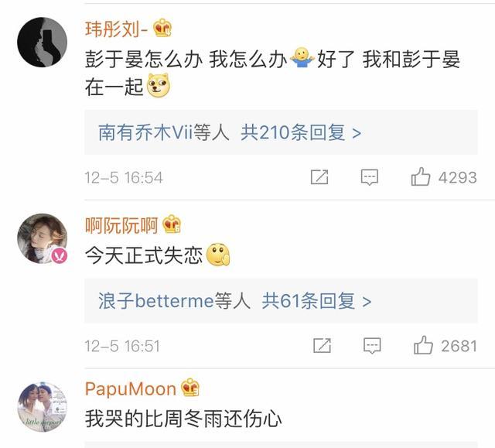Click the crown badge next to 玮彤刘-

[162, 29]
